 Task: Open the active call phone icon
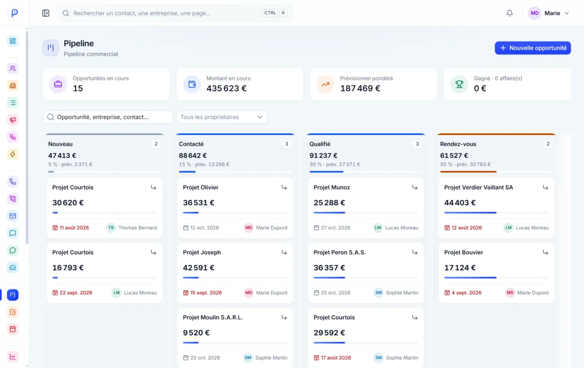coord(13,199)
